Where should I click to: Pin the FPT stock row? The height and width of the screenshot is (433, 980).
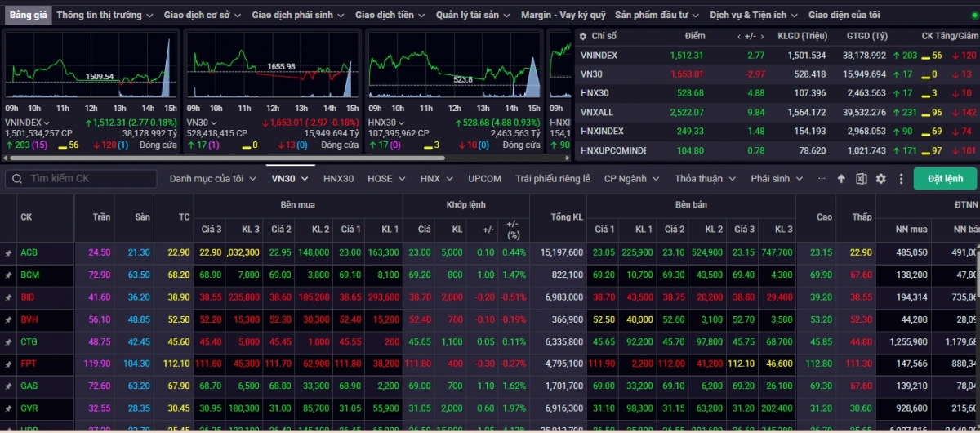pyautogui.click(x=8, y=364)
